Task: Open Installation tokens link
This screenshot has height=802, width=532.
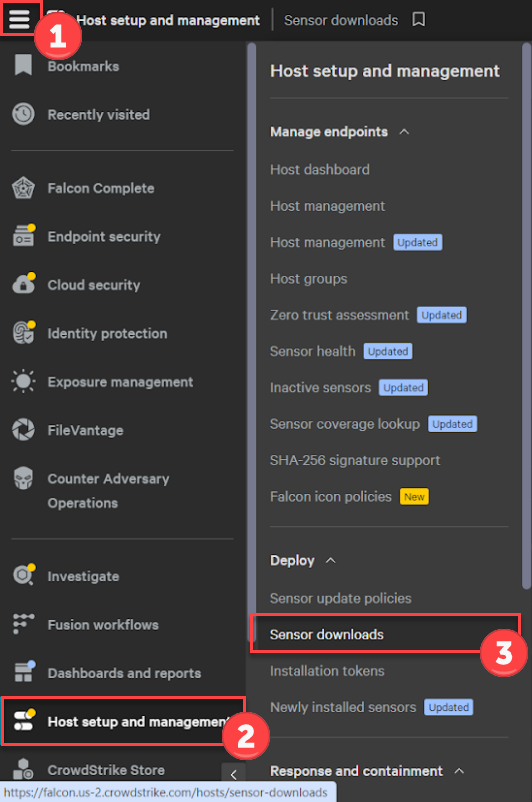Action: pyautogui.click(x=327, y=671)
